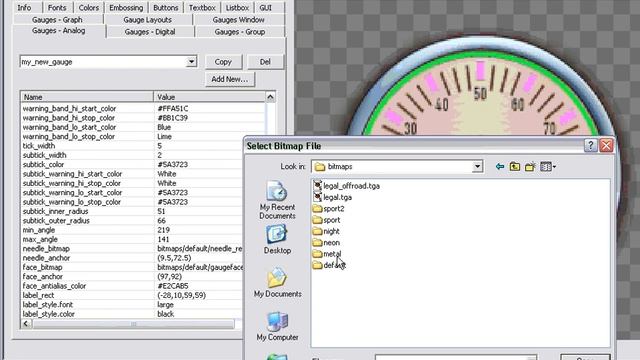Select the face_bitmap property
Screen dimensions: 640x360
coord(42,267)
